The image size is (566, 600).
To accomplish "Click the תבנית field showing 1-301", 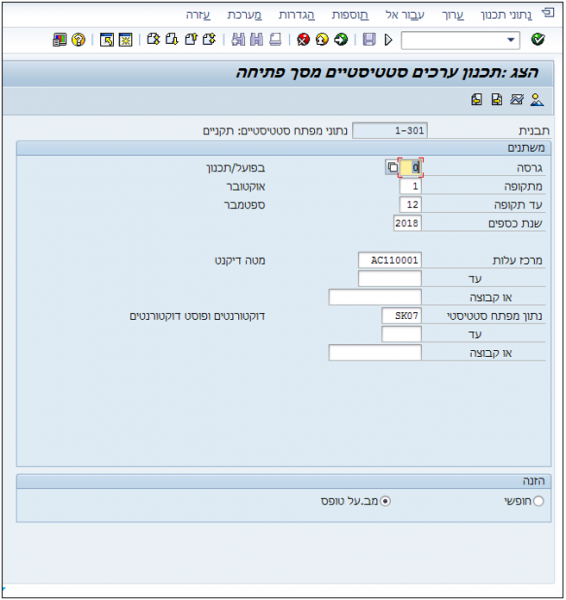I will (x=390, y=130).
